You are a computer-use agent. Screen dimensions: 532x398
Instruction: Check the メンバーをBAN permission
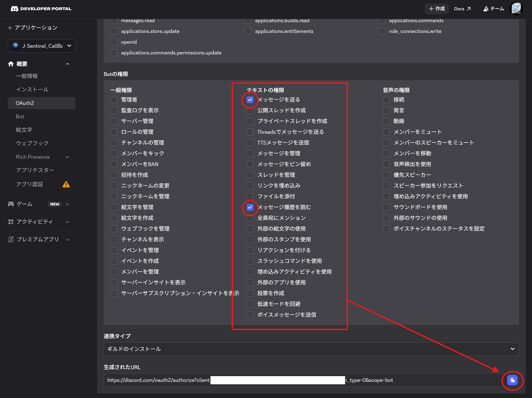[x=114, y=164]
